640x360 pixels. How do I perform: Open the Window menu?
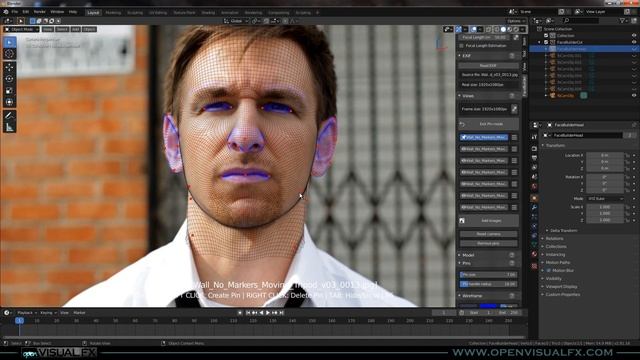click(57, 12)
